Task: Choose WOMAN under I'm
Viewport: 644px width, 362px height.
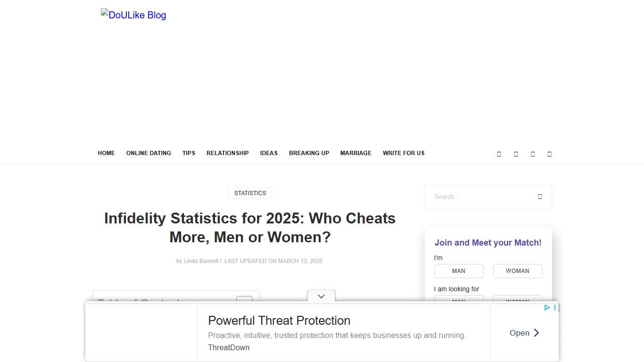Action: pos(518,271)
